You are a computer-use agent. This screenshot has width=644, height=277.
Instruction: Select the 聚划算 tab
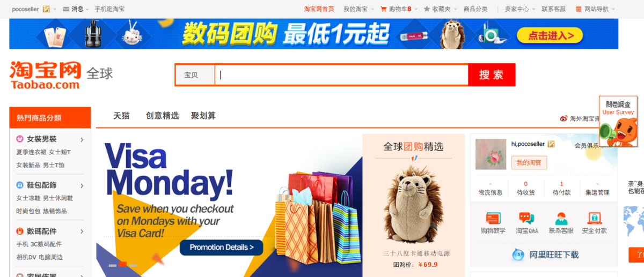(x=203, y=116)
